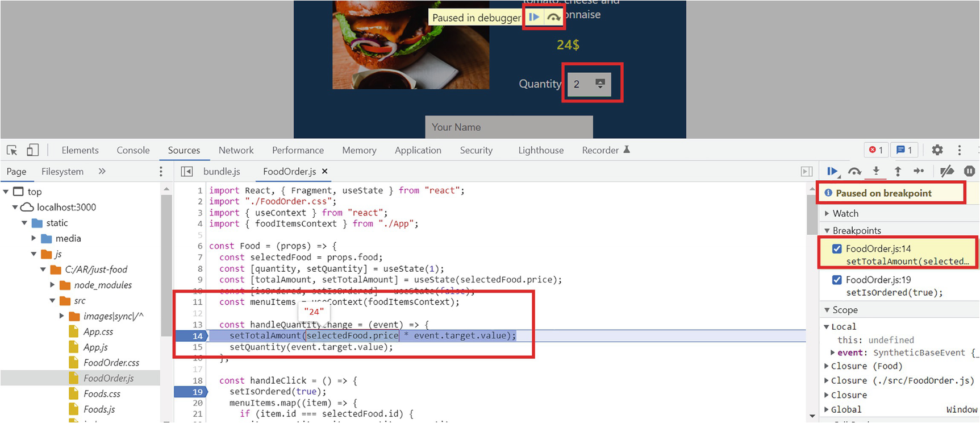Uncheck the FoodOrder.js:14 breakpoint
This screenshot has height=423, width=980.
pos(837,248)
